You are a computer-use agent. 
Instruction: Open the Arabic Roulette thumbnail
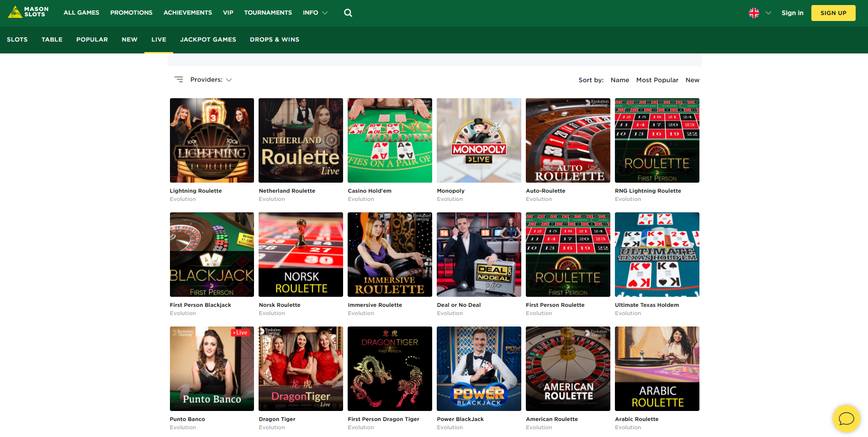click(x=657, y=369)
